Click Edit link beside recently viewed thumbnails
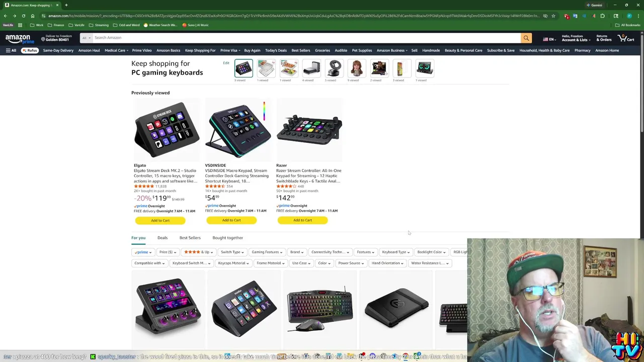 226,63
